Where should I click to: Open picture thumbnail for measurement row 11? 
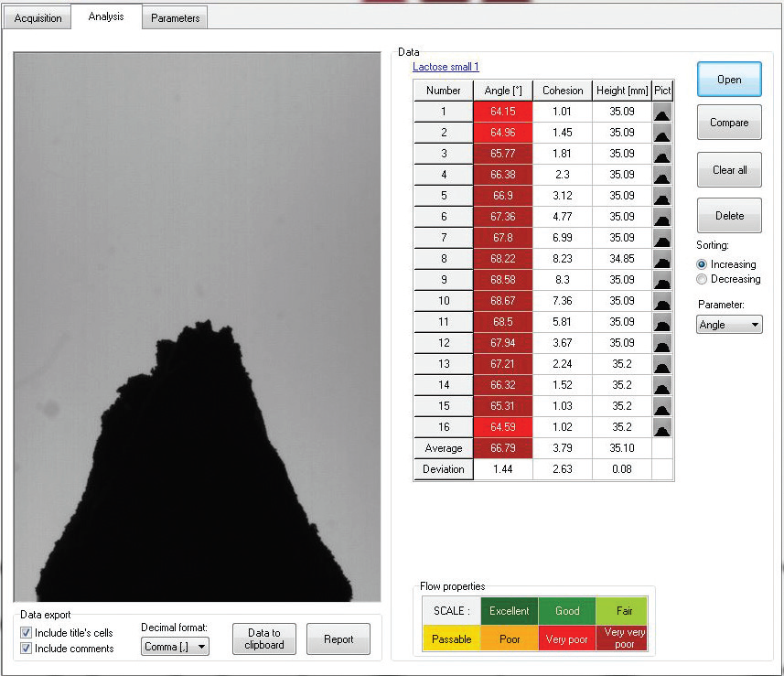click(x=662, y=321)
